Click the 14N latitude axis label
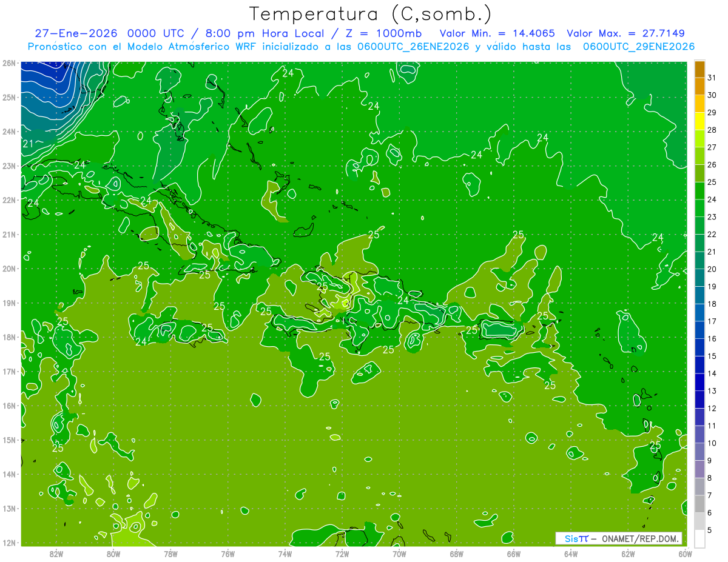The height and width of the screenshot is (562, 728). 8,474
